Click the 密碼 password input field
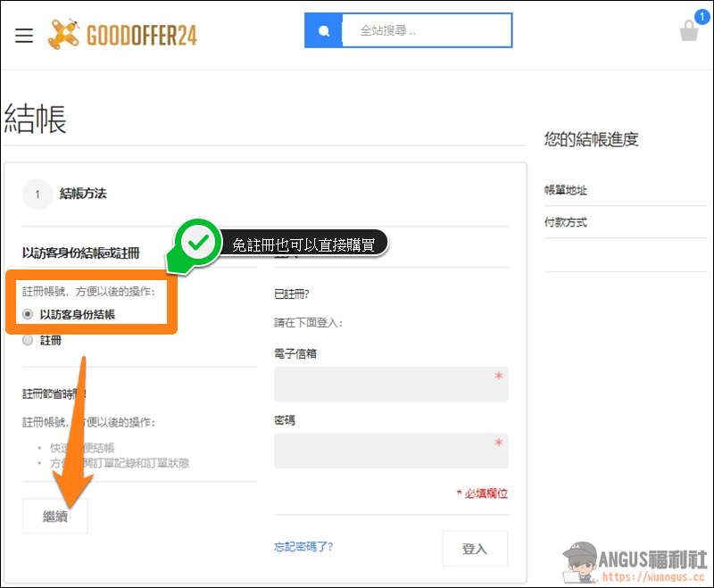The height and width of the screenshot is (588, 714). coord(391,451)
